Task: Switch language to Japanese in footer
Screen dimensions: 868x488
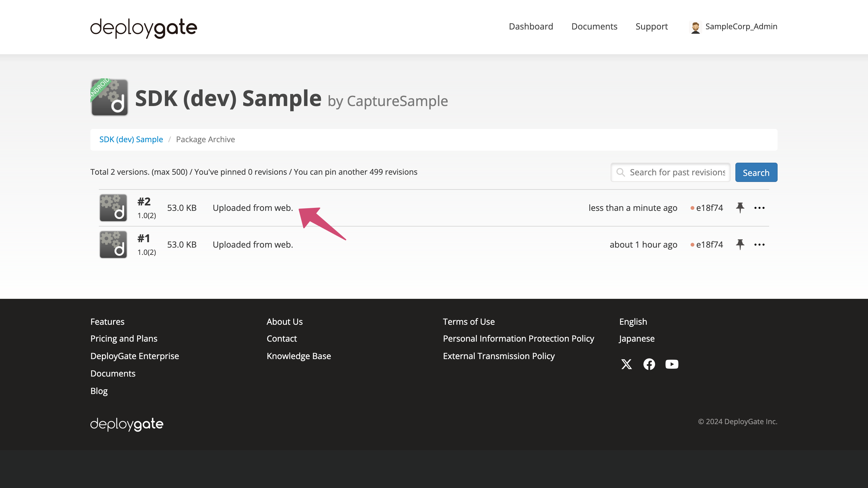Action: pyautogui.click(x=637, y=339)
